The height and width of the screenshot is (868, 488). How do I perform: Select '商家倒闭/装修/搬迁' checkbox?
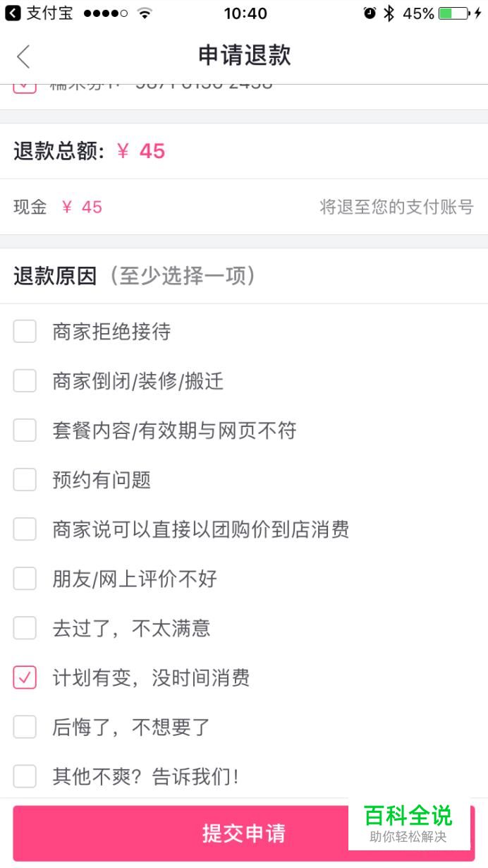(25, 381)
